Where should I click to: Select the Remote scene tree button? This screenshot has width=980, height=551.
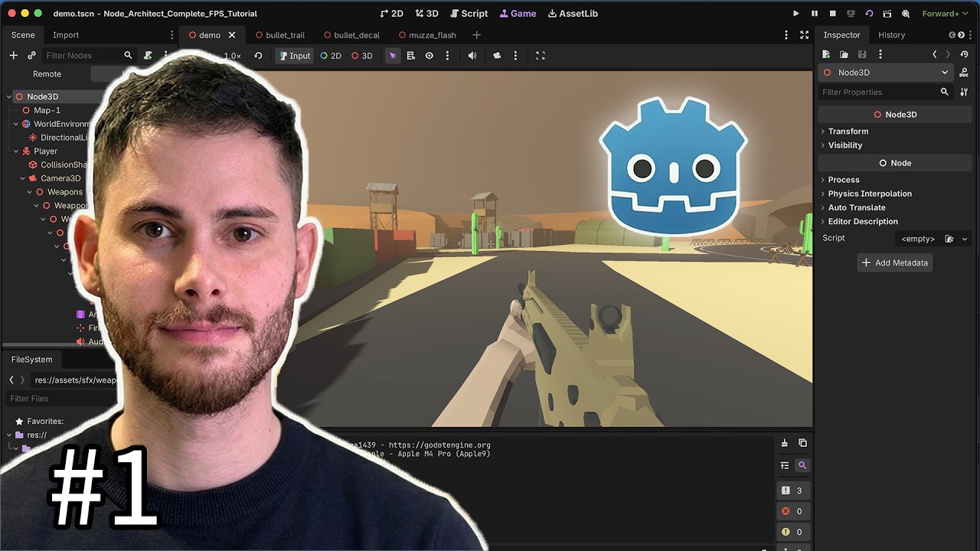click(x=47, y=74)
